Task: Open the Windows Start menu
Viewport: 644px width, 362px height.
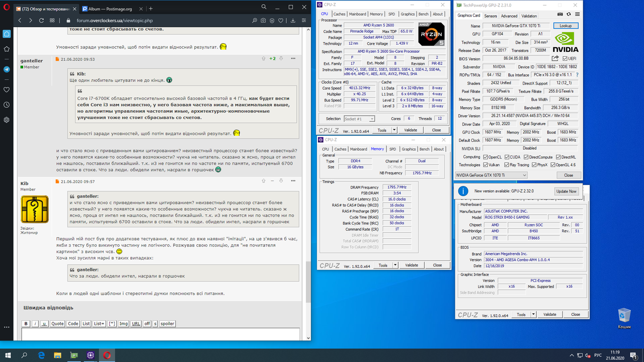Action: tap(8, 355)
